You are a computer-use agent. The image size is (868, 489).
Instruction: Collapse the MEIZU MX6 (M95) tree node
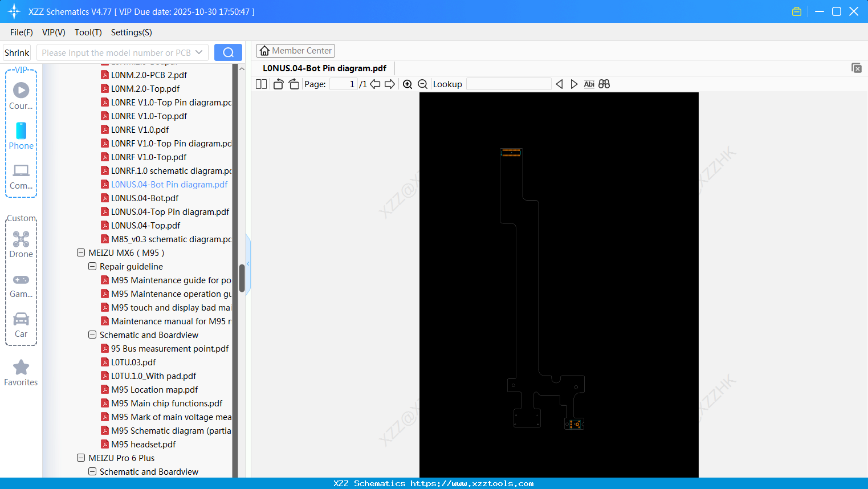(x=80, y=252)
